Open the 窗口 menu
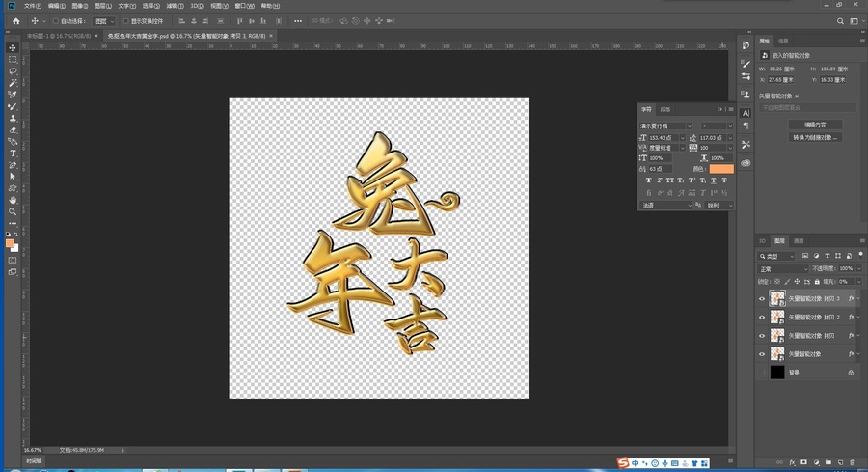 [244, 6]
